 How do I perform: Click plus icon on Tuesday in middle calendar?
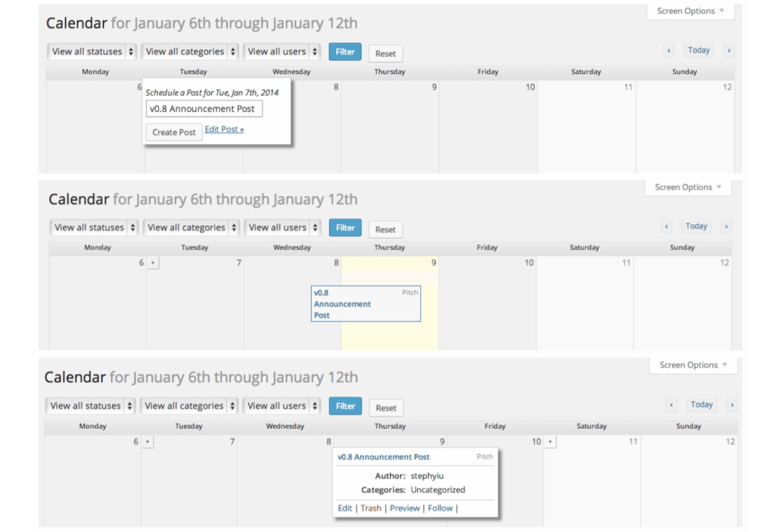point(153,263)
